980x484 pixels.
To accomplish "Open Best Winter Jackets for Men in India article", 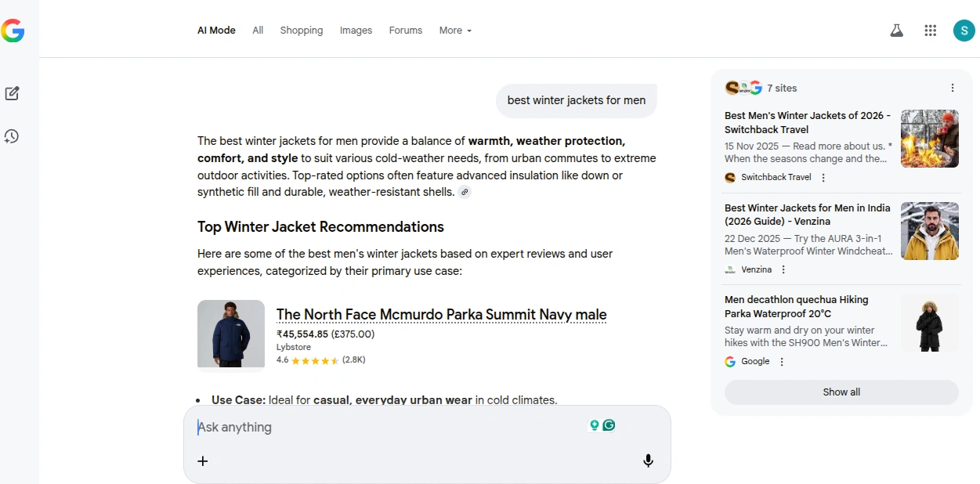I will (808, 215).
